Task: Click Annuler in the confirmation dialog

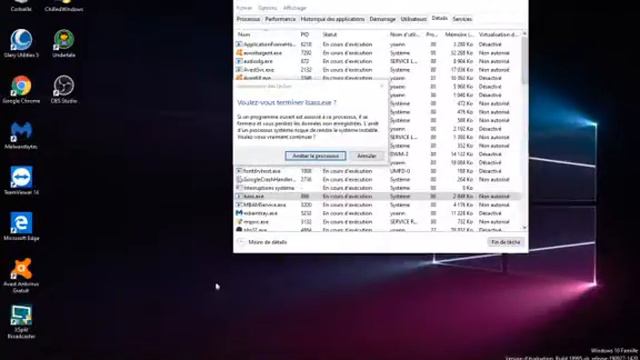Action: (x=367, y=156)
